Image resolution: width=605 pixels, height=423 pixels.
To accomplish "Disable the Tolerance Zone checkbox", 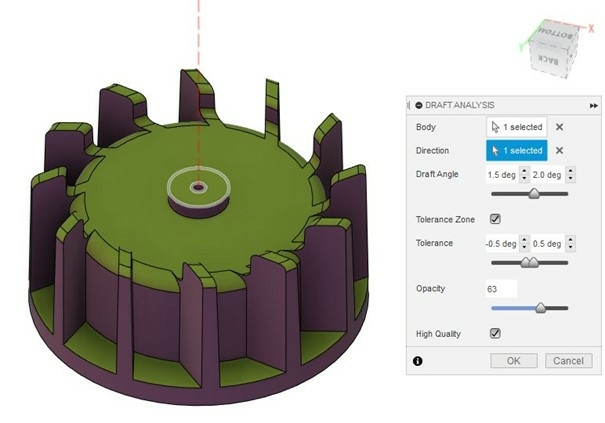I will [495, 219].
